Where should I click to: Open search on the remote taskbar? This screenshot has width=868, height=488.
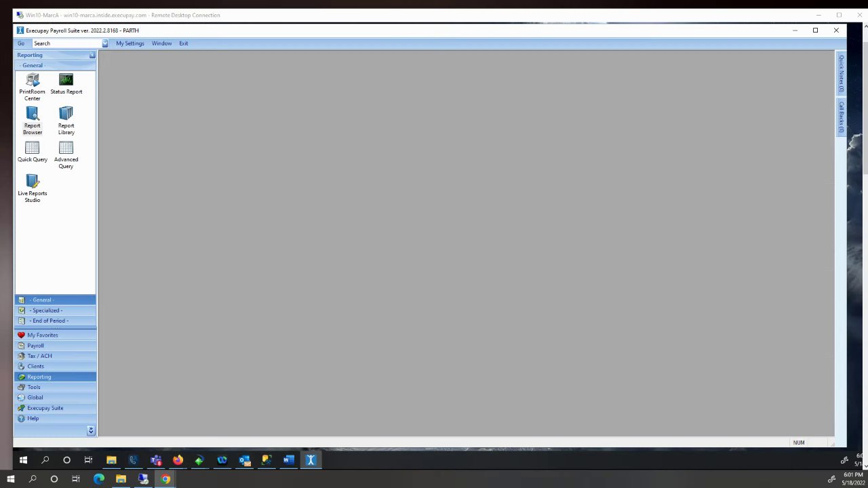(45, 460)
